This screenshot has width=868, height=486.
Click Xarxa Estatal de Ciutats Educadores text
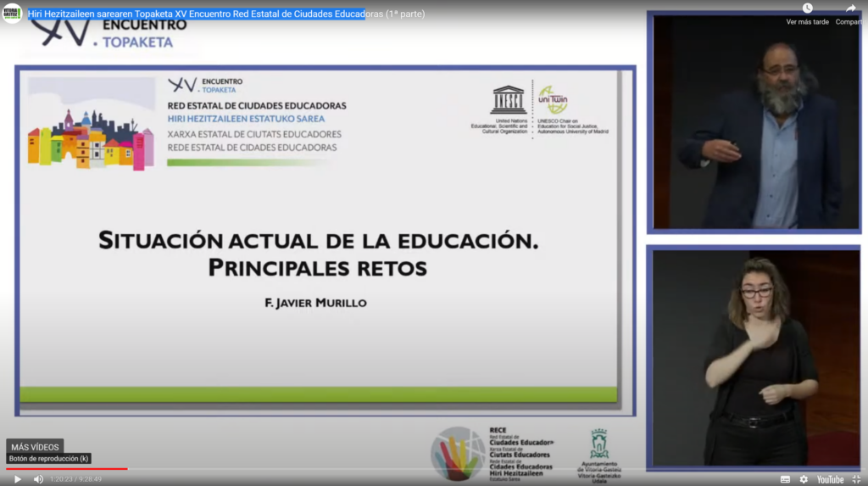coord(254,134)
